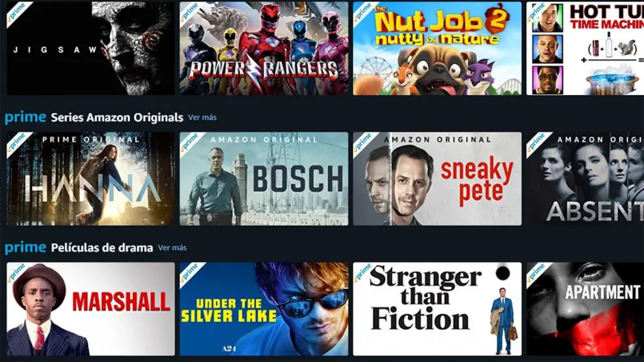The height and width of the screenshot is (362, 644).
Task: Open The Nut Job 2 thumbnail
Action: coord(437,48)
